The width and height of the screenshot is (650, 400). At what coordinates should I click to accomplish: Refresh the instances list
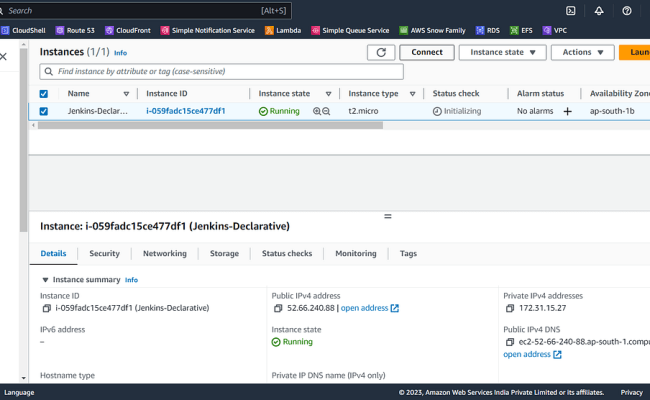point(381,52)
